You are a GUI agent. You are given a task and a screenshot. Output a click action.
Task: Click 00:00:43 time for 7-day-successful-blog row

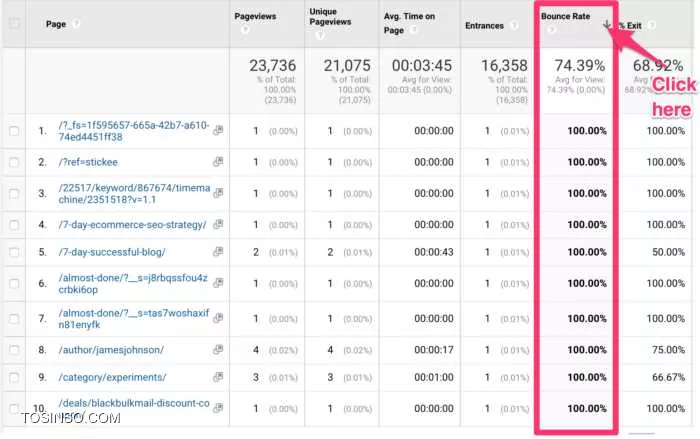coord(433,252)
